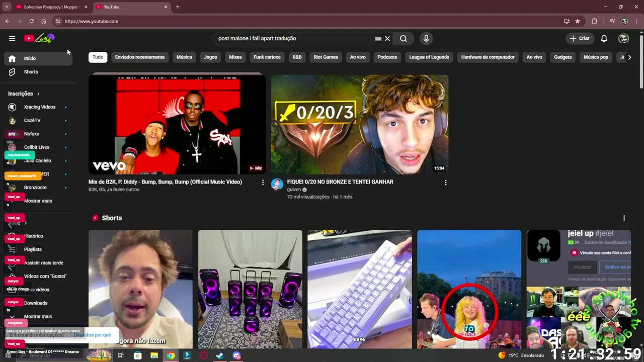The image size is (644, 362).
Task: Clear the search text with X
Action: (387, 38)
